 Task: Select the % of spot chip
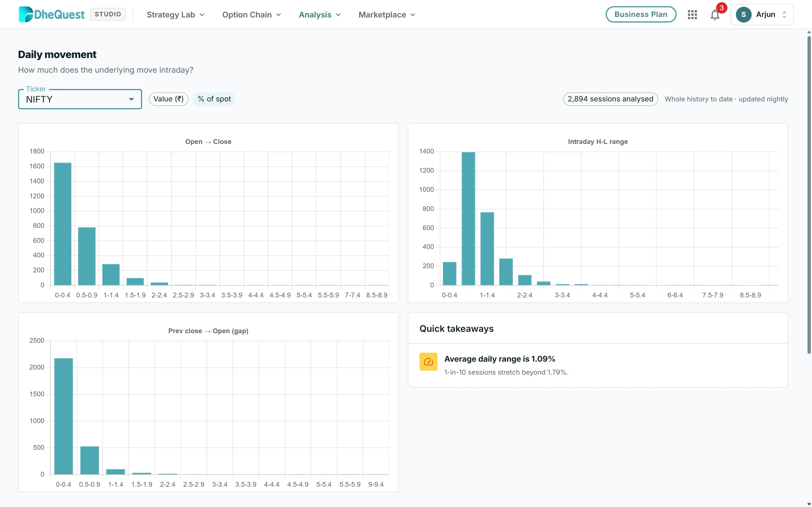click(214, 99)
